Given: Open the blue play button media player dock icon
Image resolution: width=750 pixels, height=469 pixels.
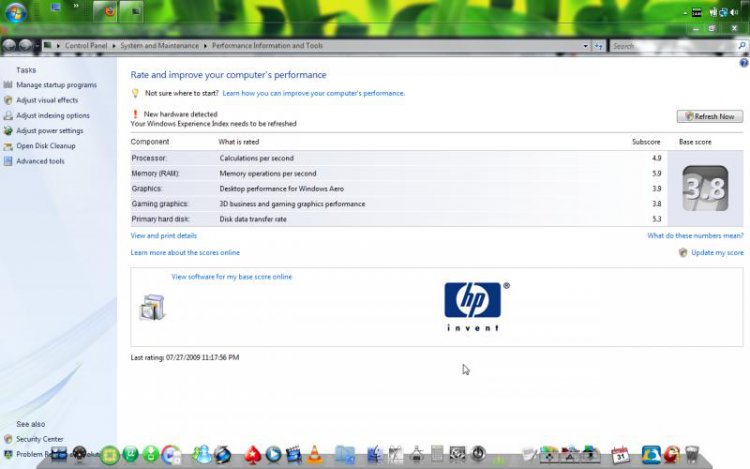Looking at the screenshot, I should click(x=273, y=454).
